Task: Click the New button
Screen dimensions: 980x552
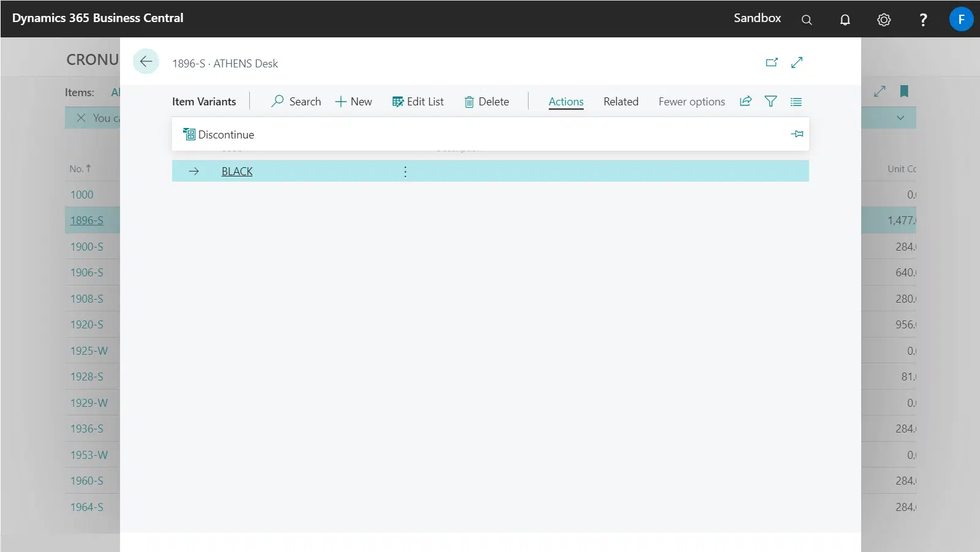Action: tap(353, 102)
